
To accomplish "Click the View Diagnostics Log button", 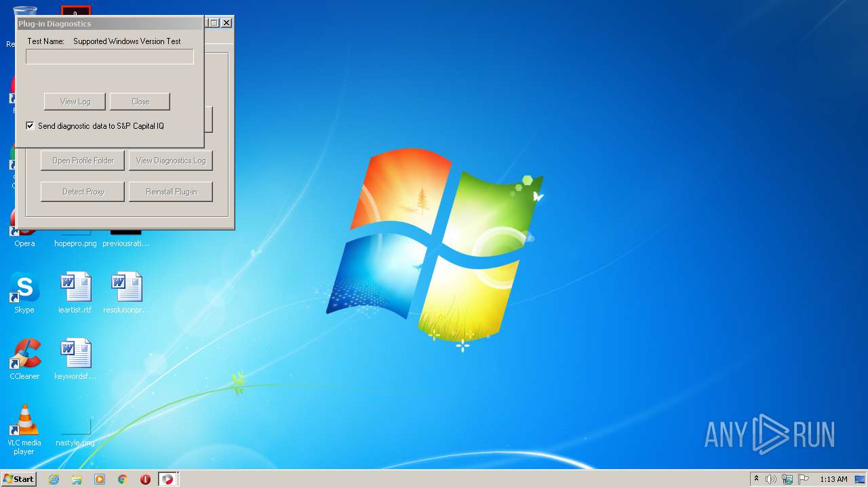I will click(x=171, y=161).
